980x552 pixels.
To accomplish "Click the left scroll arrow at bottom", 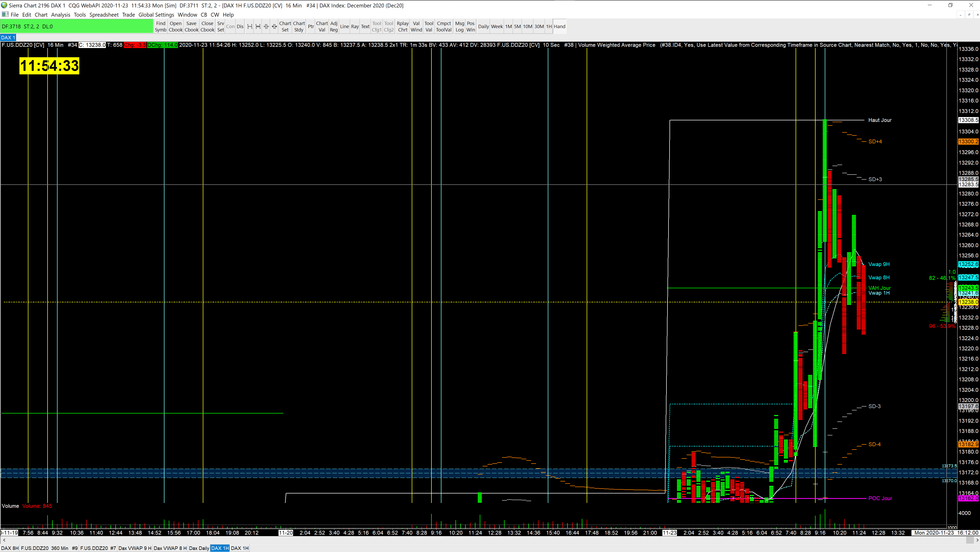I will pos(4,540).
